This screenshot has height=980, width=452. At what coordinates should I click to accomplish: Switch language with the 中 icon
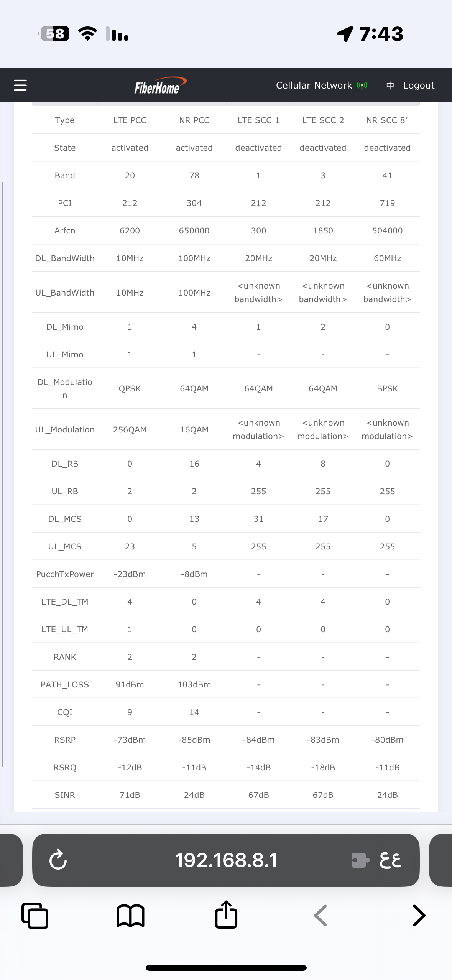[x=390, y=86]
